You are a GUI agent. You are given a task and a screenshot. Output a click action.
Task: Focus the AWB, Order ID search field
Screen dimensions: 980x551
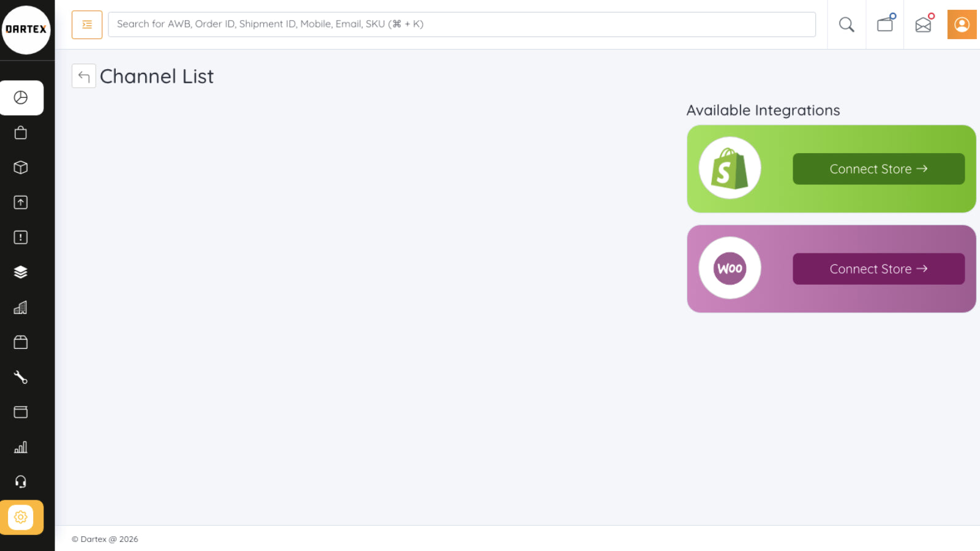(462, 24)
